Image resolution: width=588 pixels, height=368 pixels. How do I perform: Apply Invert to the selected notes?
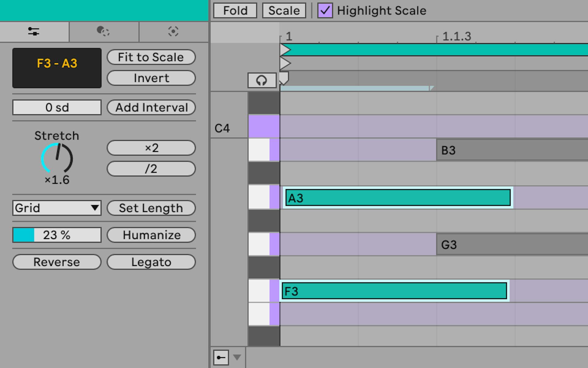coord(151,78)
